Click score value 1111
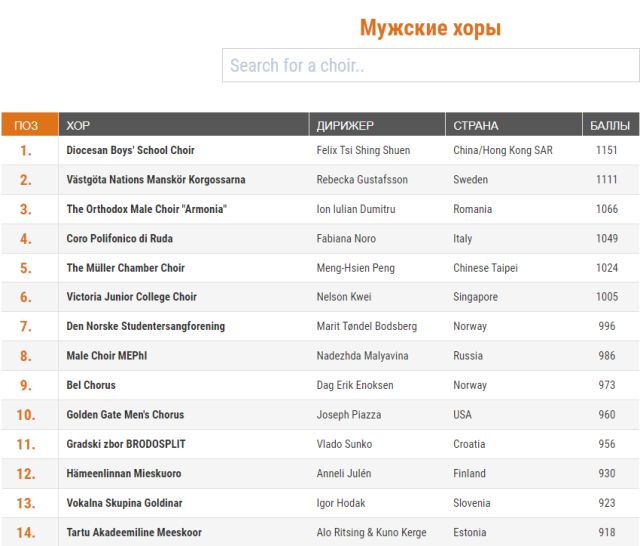Screen dimensions: 640x546 (607, 180)
